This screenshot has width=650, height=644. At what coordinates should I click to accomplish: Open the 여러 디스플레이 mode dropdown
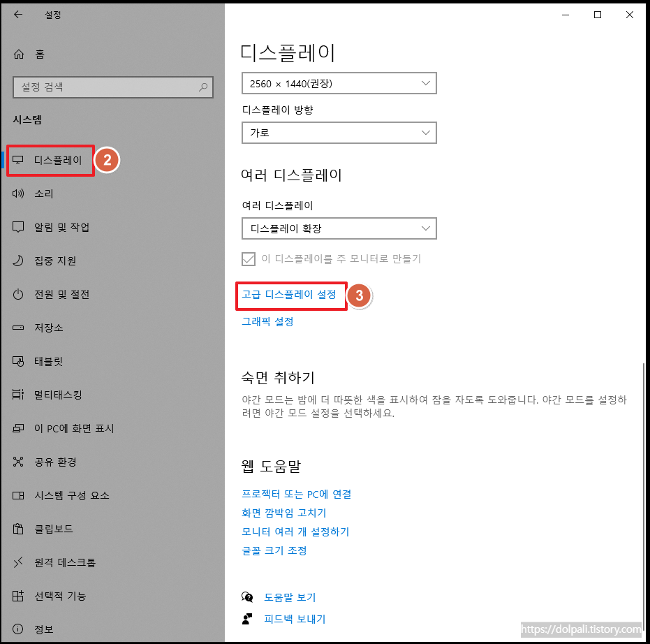339,228
